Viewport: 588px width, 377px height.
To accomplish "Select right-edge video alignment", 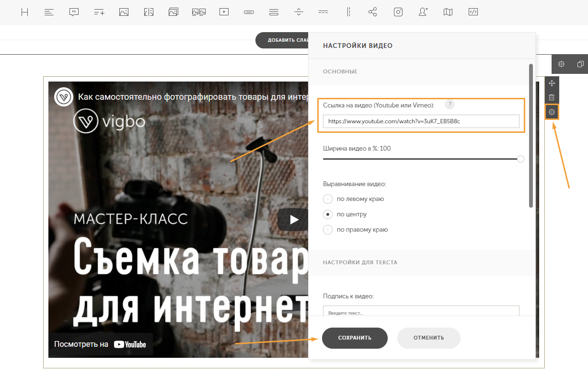I will point(328,230).
